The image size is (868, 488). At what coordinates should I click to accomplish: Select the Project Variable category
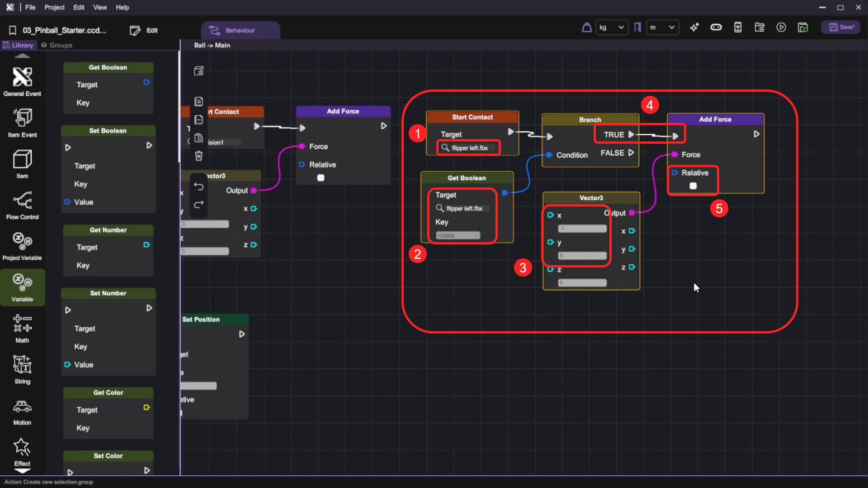22,246
